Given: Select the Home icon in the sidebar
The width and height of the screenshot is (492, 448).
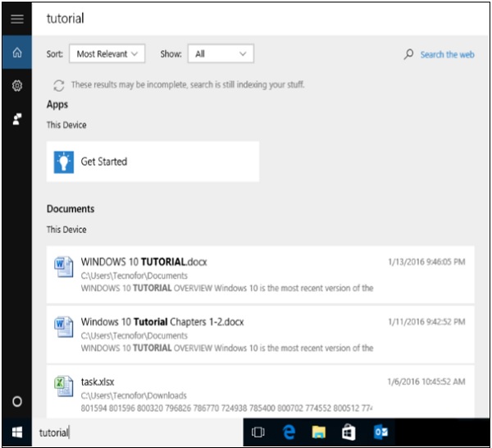Looking at the screenshot, I should pyautogui.click(x=16, y=53).
